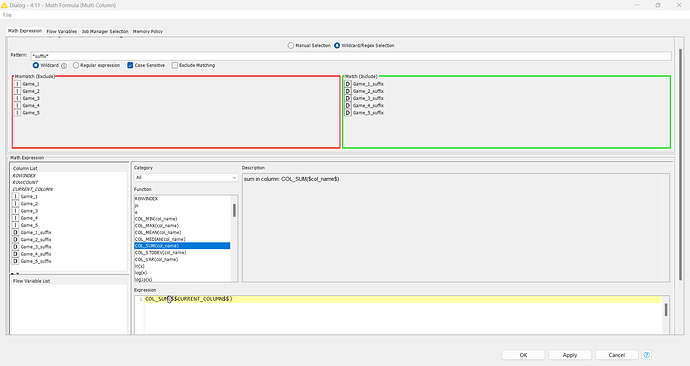This screenshot has height=366, width=690.
Task: Select COL_MAX(col_name) in Function list
Action: coord(157,226)
